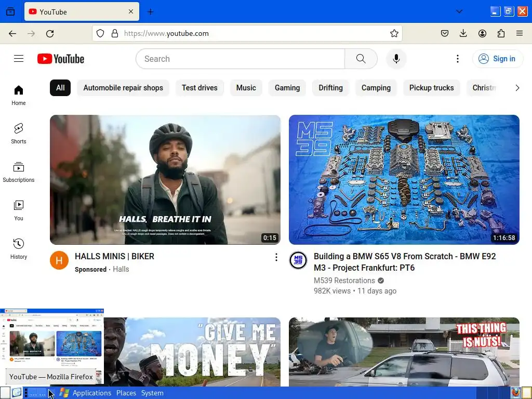Click the search magnifier button

(x=361, y=59)
